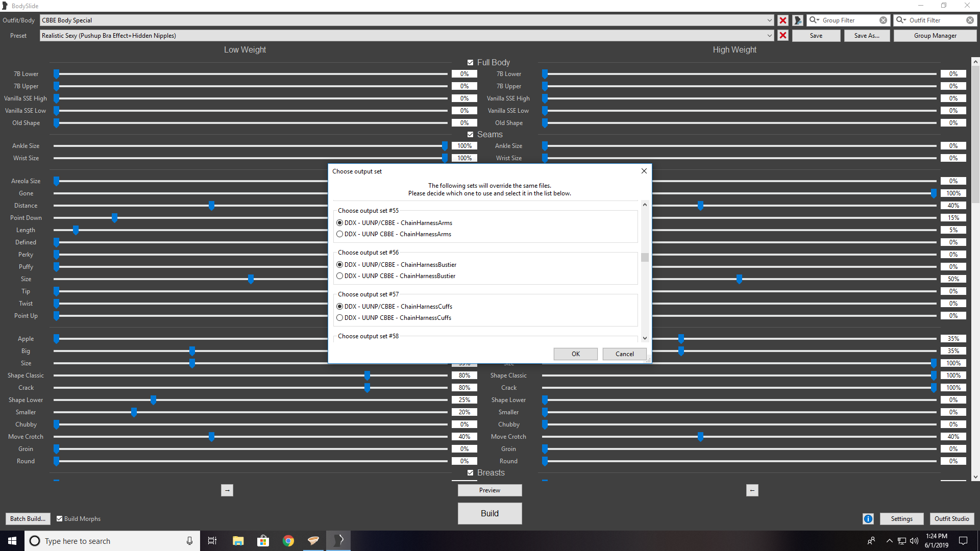Open BodySlide app in Windows taskbar
Image resolution: width=980 pixels, height=551 pixels.
point(338,540)
